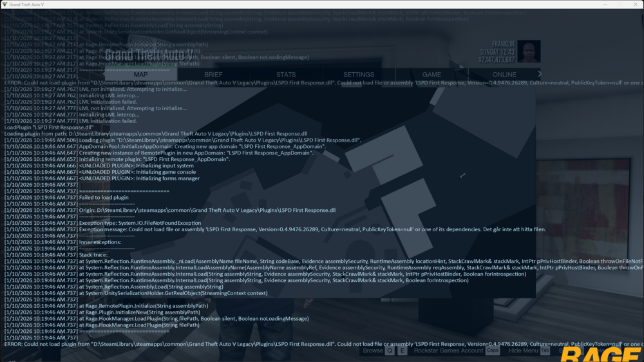Viewport: 644px width, 362px height.
Task: Click the Browse hint label
Action: click(x=372, y=350)
